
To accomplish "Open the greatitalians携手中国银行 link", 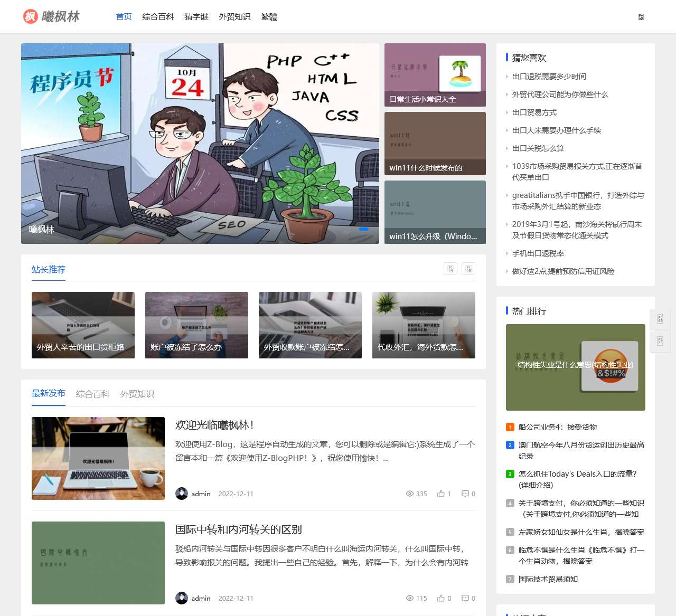I will click(578, 201).
